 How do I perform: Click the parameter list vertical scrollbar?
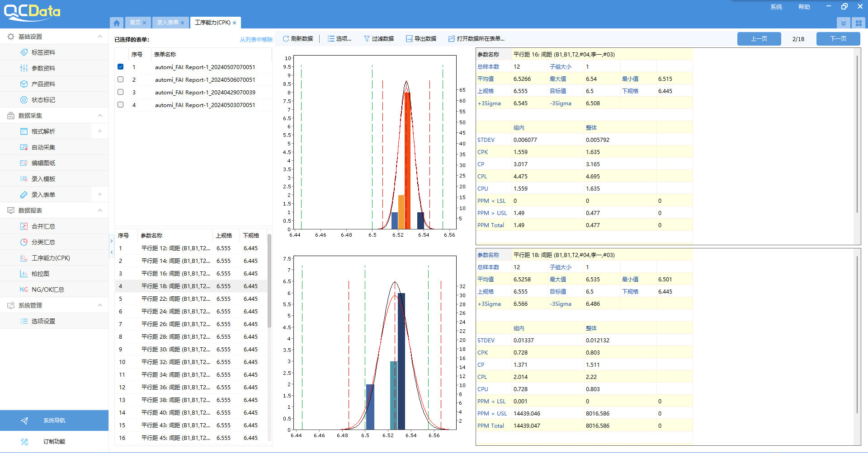click(x=269, y=280)
